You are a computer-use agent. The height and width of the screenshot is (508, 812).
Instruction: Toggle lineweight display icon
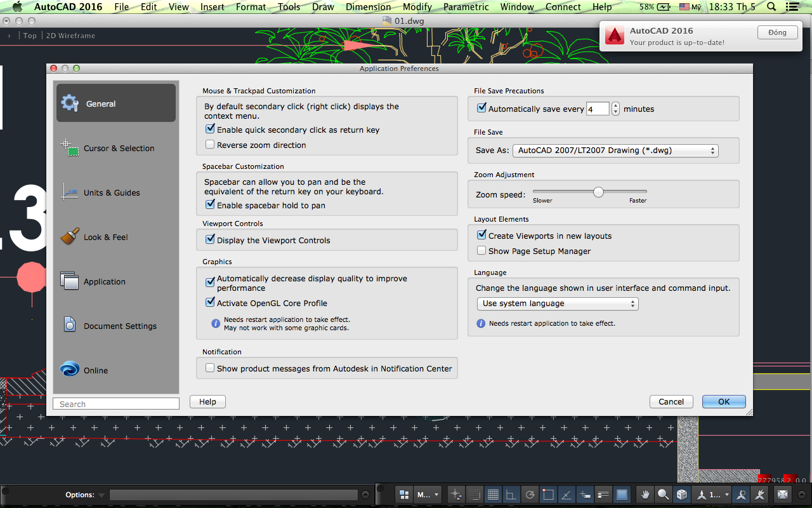point(604,494)
